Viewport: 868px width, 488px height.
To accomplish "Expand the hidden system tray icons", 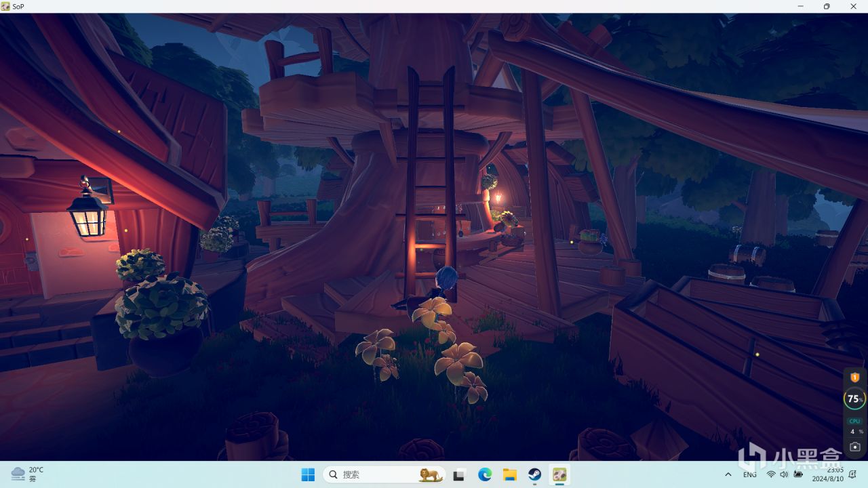I will (728, 474).
